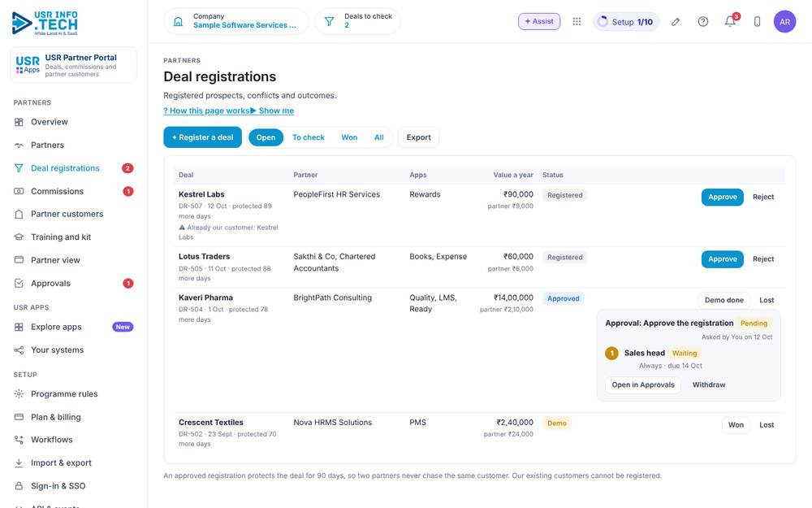Mark Crescent Textiles deal as Lost

click(767, 425)
